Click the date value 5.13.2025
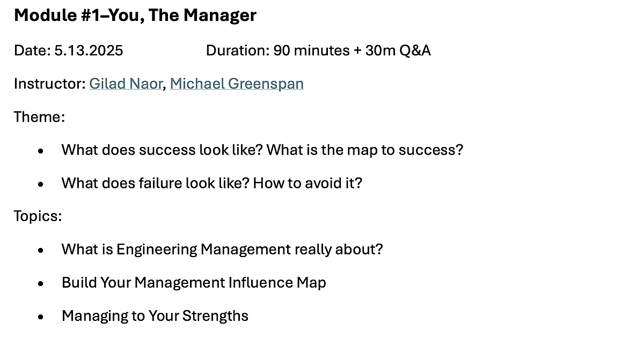Screen dimensions: 644x337 click(x=89, y=51)
